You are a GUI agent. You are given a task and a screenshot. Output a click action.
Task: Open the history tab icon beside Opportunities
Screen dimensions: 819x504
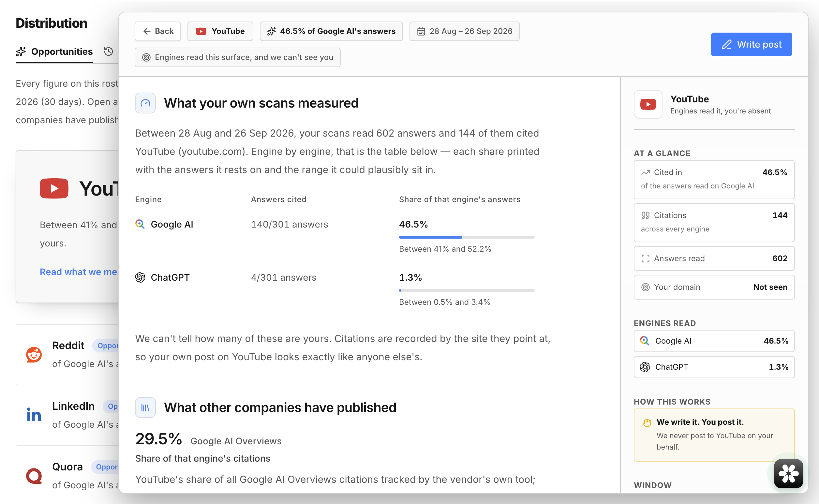108,51
